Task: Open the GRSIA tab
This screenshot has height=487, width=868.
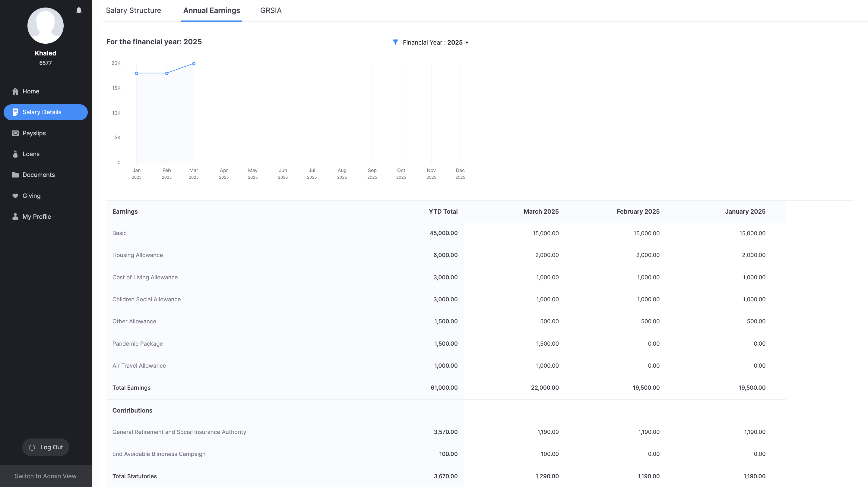Action: (271, 11)
